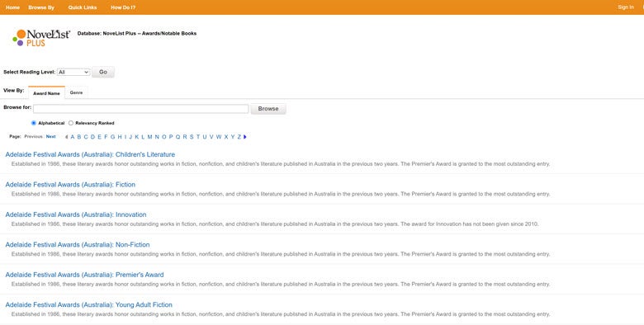Open Adelaide Festival Awards: Children's Literature

click(90, 155)
